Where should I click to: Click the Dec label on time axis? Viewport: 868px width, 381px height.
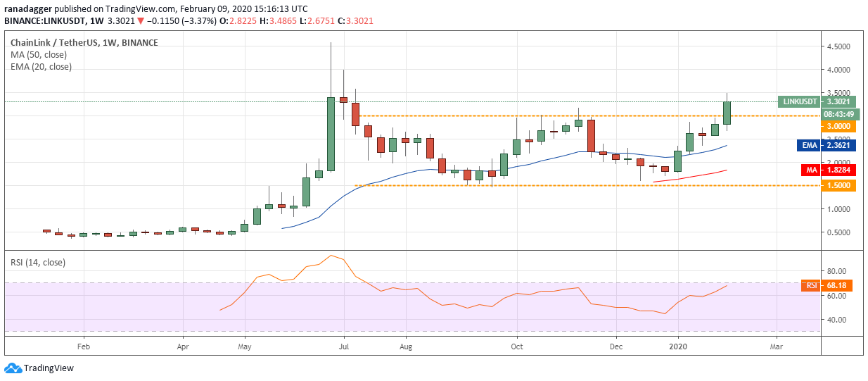616,346
